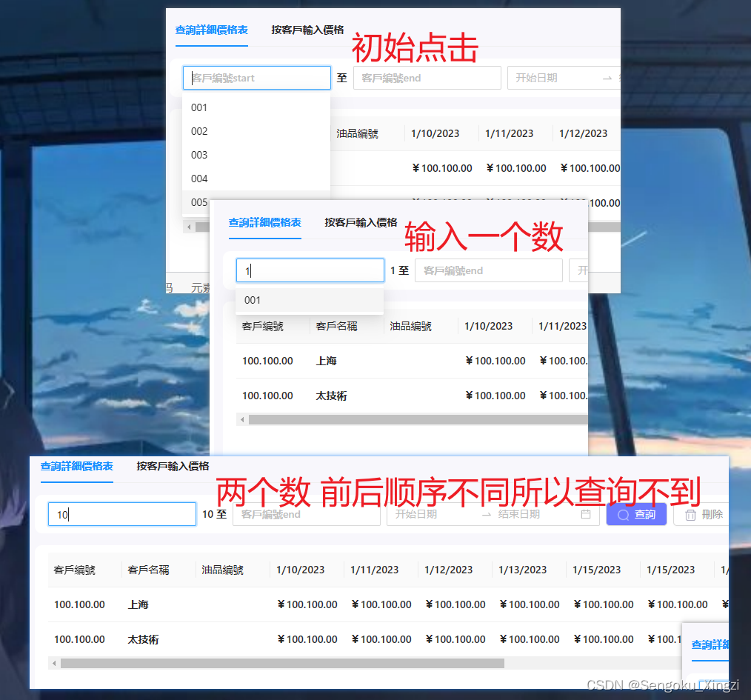Select the 查詢詳細價格表 tab in the bottom panel
This screenshot has height=700, width=751.
pos(76,467)
